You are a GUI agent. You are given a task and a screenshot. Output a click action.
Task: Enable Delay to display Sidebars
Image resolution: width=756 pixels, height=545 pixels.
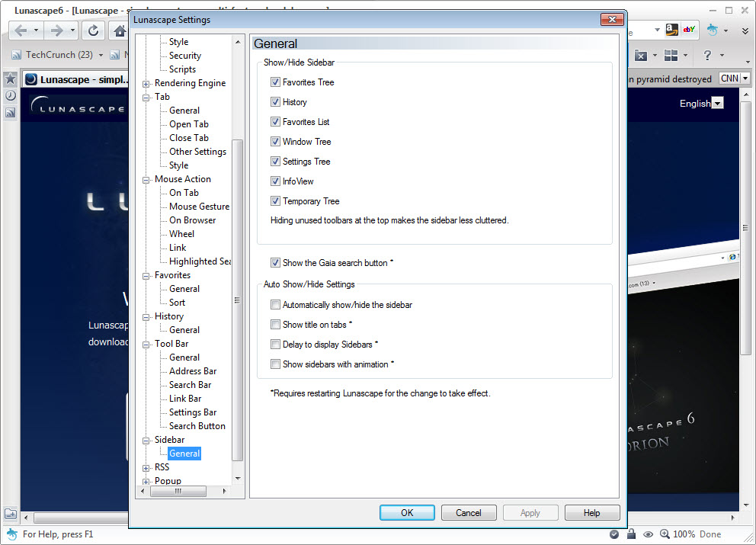click(x=275, y=344)
